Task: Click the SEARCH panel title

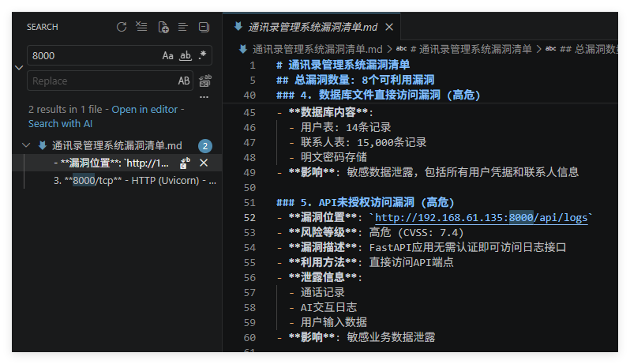Action: (x=42, y=27)
